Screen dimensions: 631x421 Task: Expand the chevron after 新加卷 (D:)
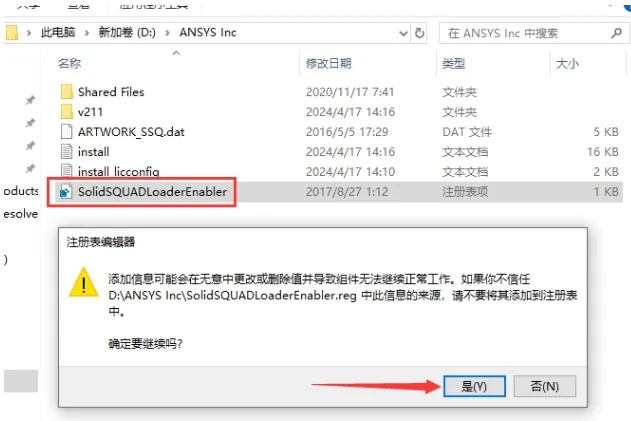point(167,33)
